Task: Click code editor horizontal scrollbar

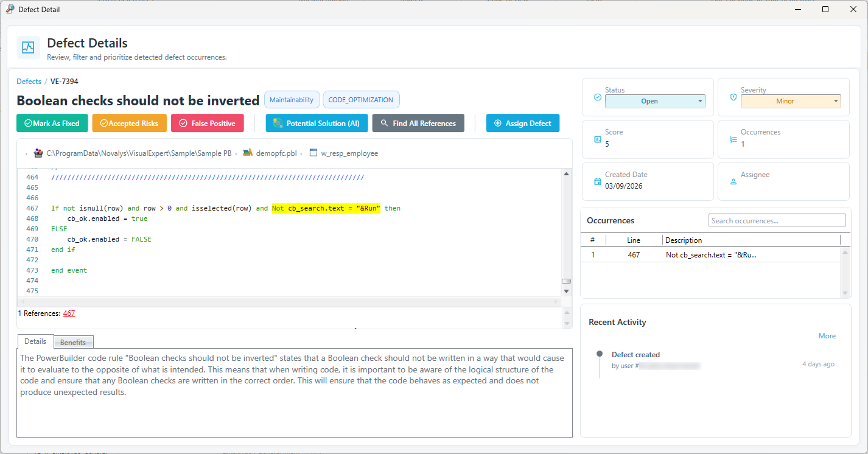Action: click(x=289, y=302)
